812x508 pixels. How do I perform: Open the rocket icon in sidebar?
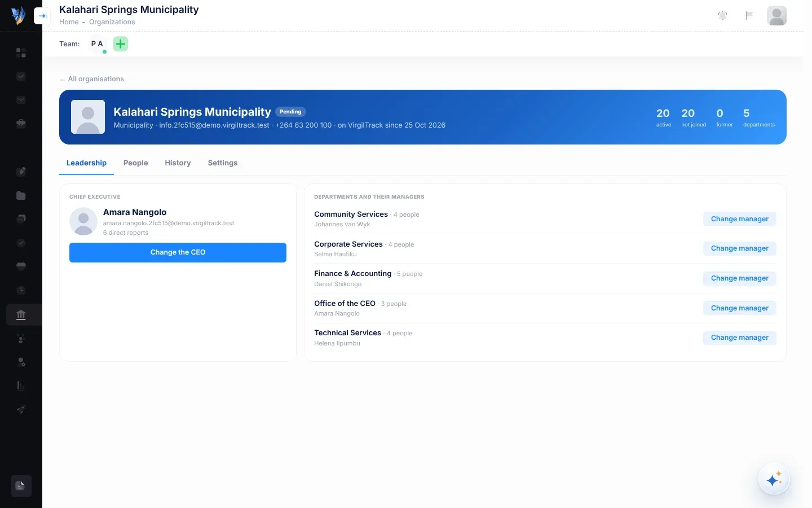tap(21, 409)
